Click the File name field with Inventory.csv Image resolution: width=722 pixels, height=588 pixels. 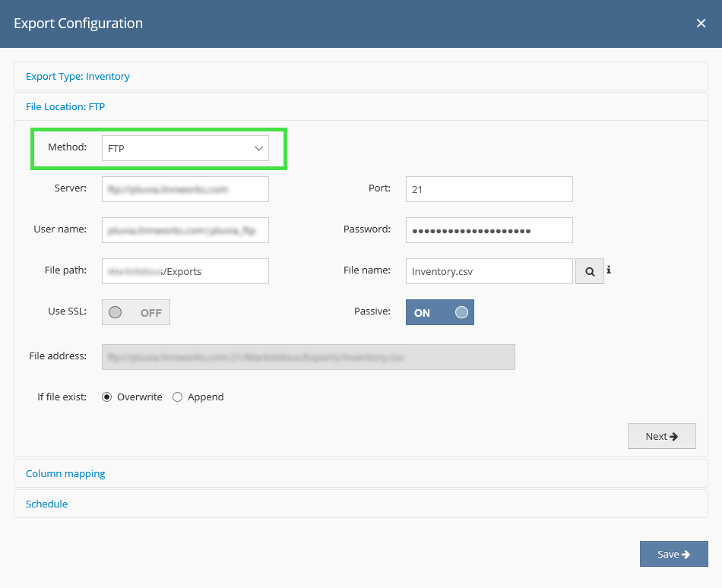click(489, 271)
